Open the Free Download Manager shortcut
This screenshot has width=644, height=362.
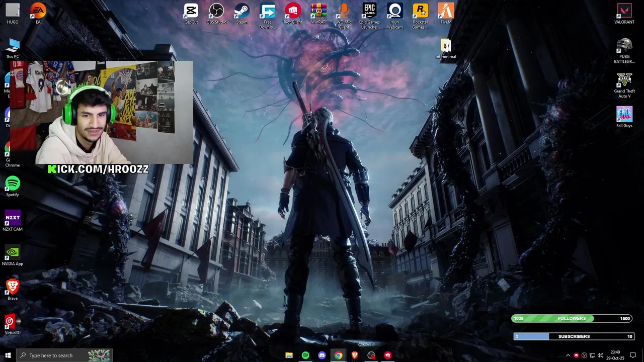(x=268, y=16)
